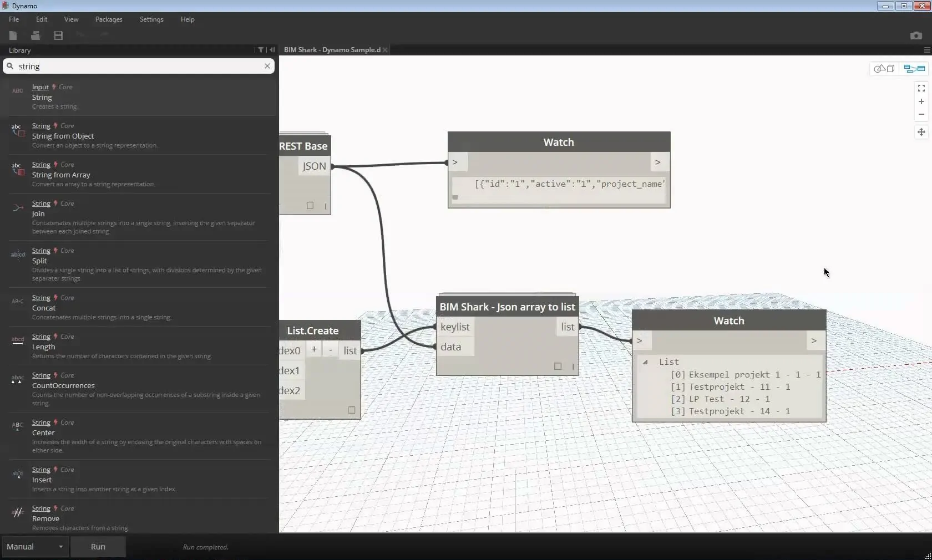Viewport: 932px width, 560px height.
Task: Save the graph with the disk icon
Action: (x=58, y=35)
